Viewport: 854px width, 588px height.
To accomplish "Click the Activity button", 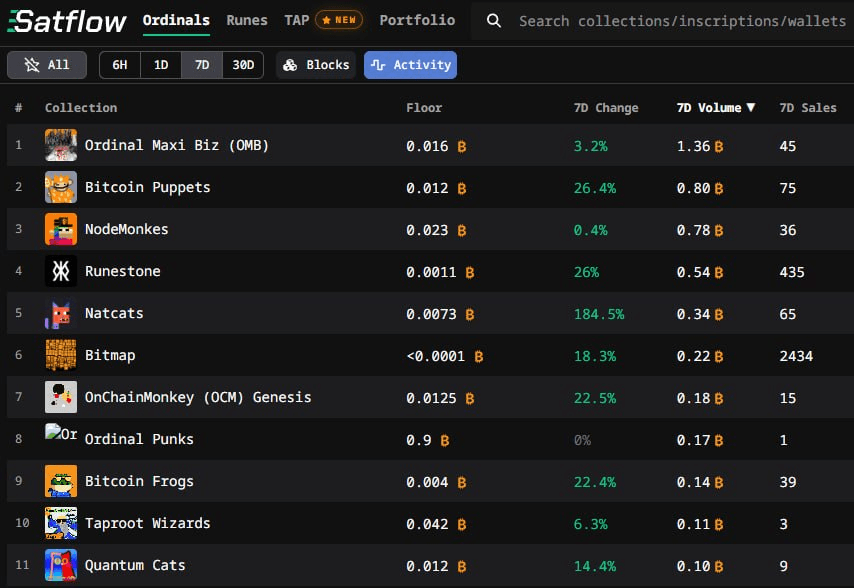I will coord(410,65).
